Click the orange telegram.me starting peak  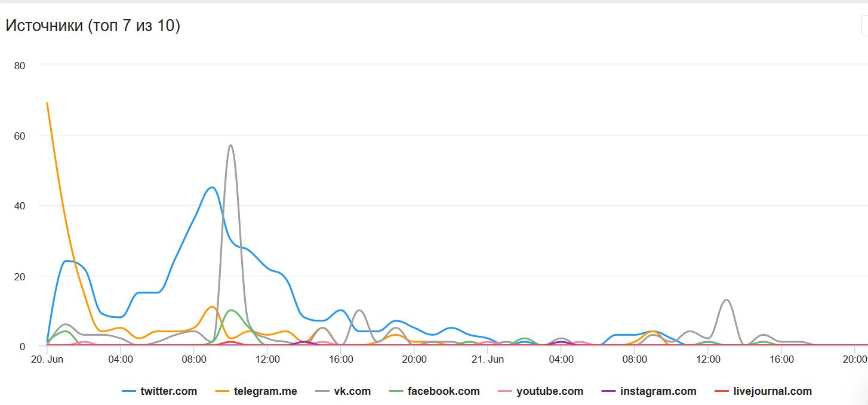click(x=47, y=104)
